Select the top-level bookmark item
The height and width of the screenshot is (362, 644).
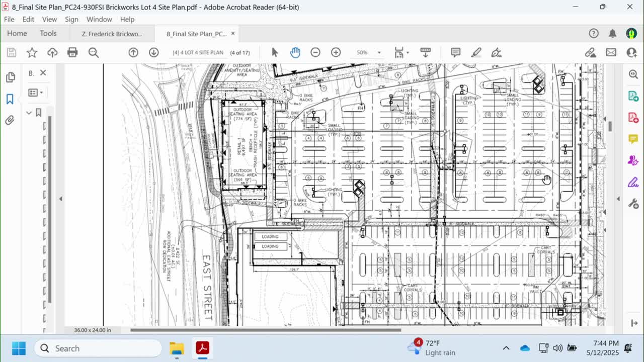point(38,113)
